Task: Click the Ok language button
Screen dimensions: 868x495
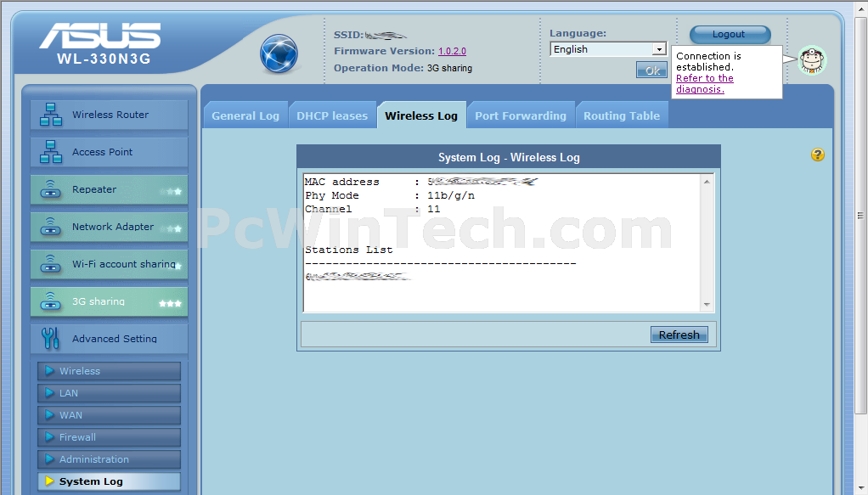Action: click(651, 70)
